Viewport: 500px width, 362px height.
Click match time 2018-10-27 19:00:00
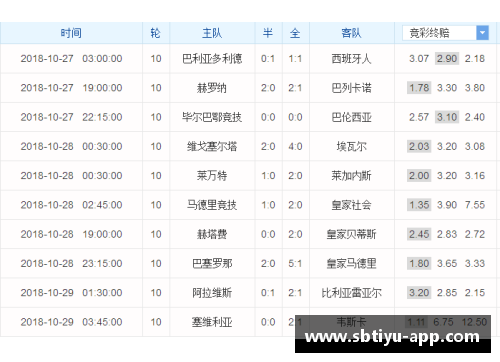tap(71, 88)
